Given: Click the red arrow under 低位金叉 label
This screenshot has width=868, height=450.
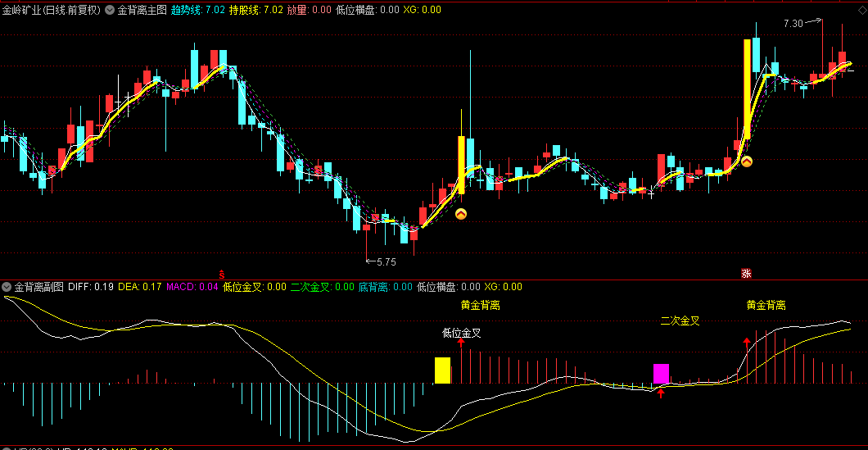Looking at the screenshot, I should tap(461, 343).
